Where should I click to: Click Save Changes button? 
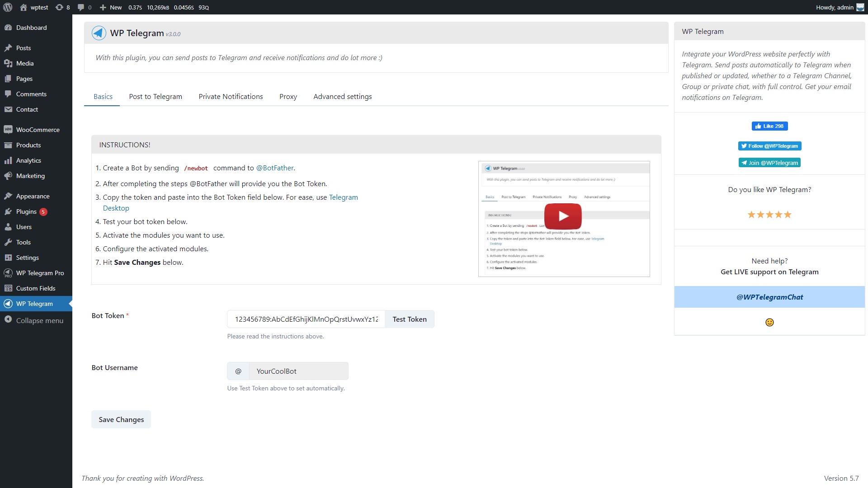point(121,419)
